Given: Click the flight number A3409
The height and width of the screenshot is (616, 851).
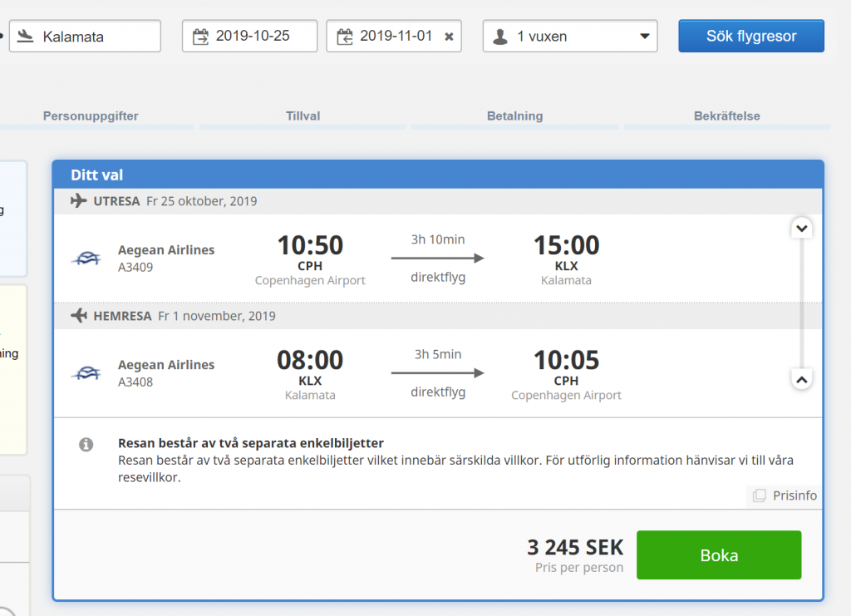Looking at the screenshot, I should tap(135, 267).
